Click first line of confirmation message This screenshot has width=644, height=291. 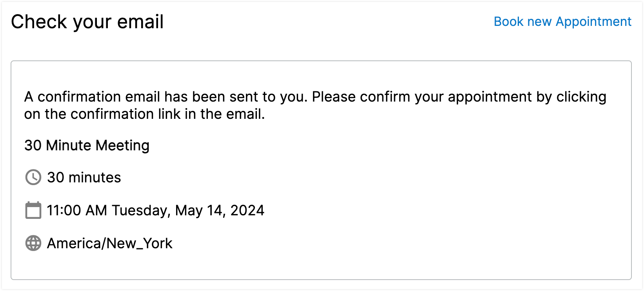tap(315, 97)
